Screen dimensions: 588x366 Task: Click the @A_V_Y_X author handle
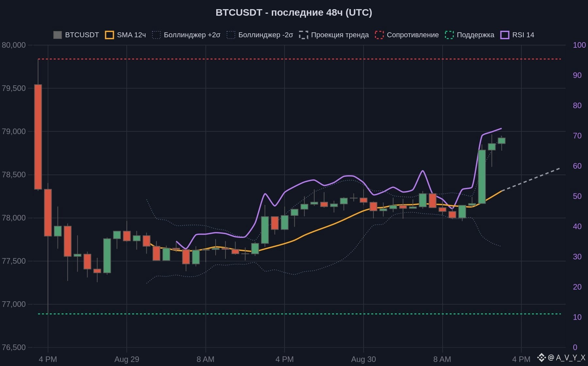pyautogui.click(x=567, y=358)
